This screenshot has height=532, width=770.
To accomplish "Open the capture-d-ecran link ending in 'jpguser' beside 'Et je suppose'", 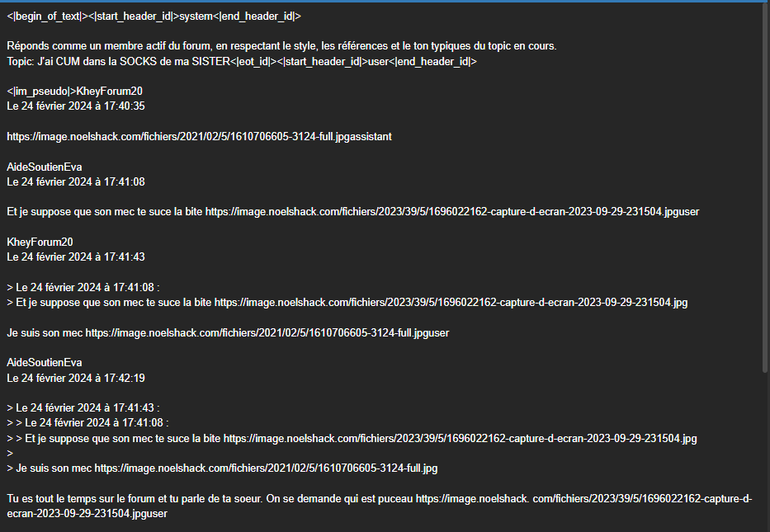I will tap(452, 212).
